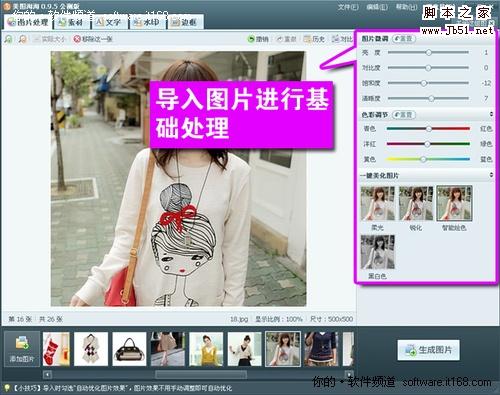Select the yellow cardigan girl thumbnail
The width and height of the screenshot is (500, 395).
(206, 349)
